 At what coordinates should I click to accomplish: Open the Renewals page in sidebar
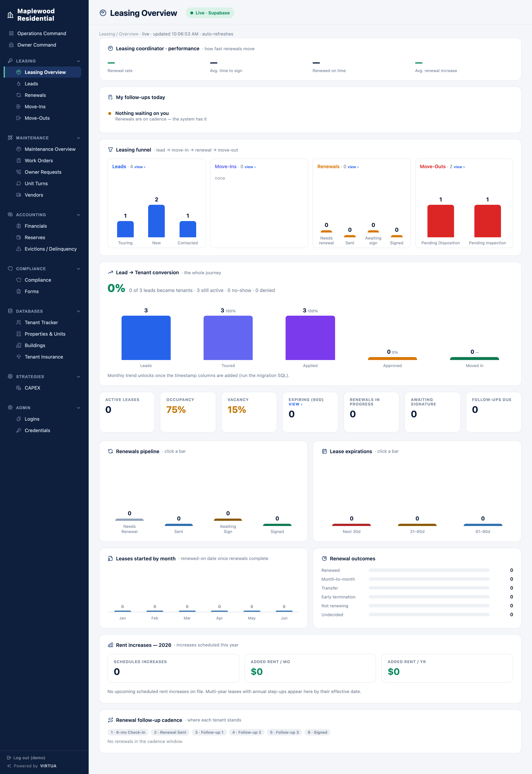[x=35, y=95]
